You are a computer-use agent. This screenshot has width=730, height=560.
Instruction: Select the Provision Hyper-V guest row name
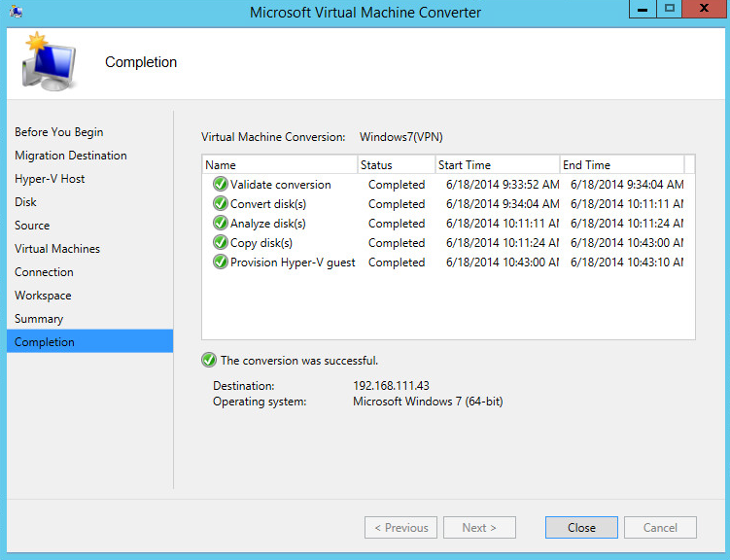(x=293, y=262)
